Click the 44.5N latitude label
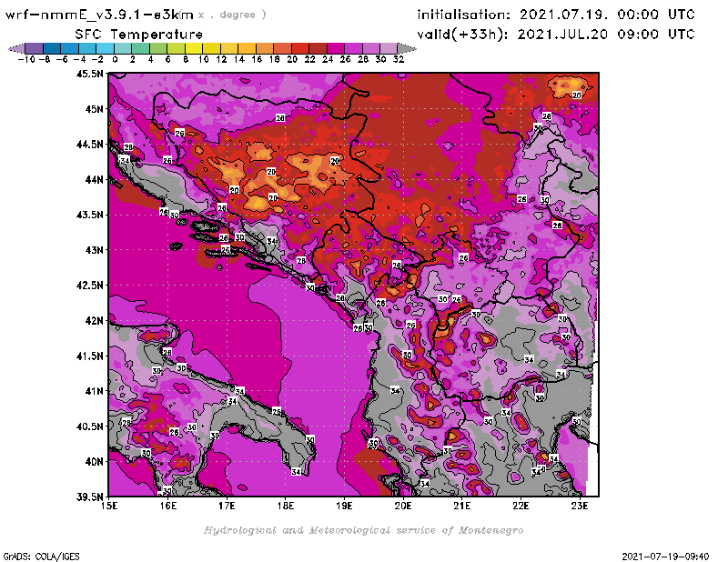This screenshot has height=562, width=728. click(x=90, y=145)
